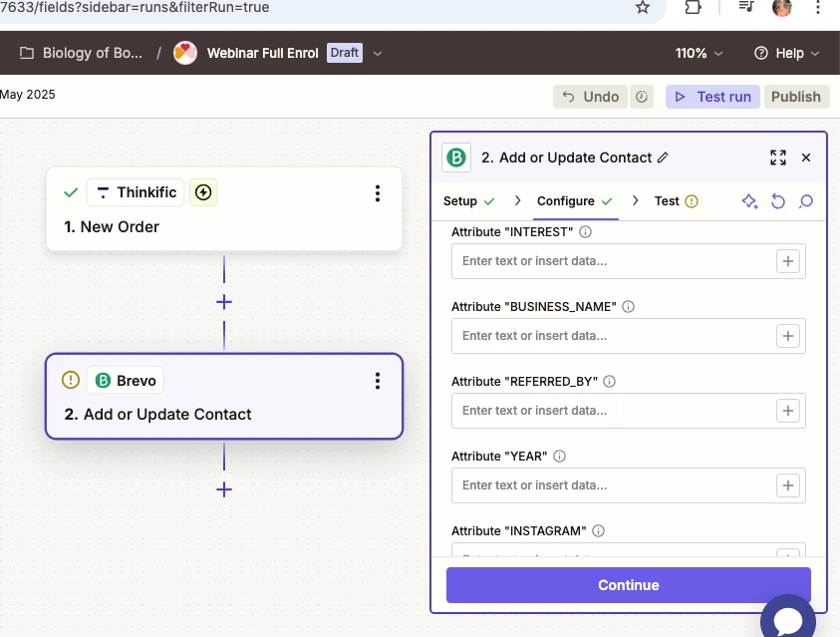Click the search fields magnifier icon

(806, 201)
